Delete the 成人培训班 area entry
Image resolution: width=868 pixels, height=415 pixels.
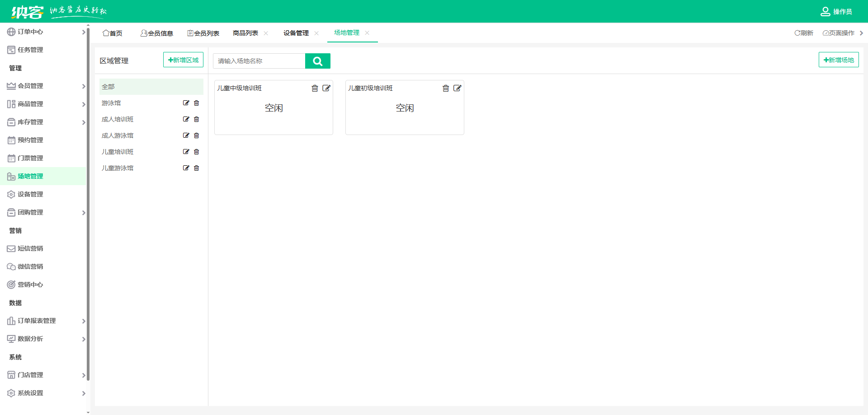[197, 119]
